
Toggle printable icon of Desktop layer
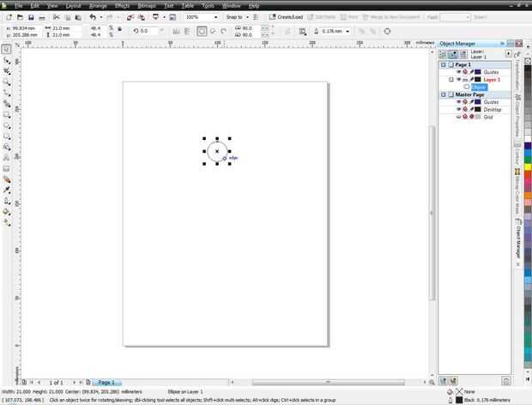click(465, 109)
